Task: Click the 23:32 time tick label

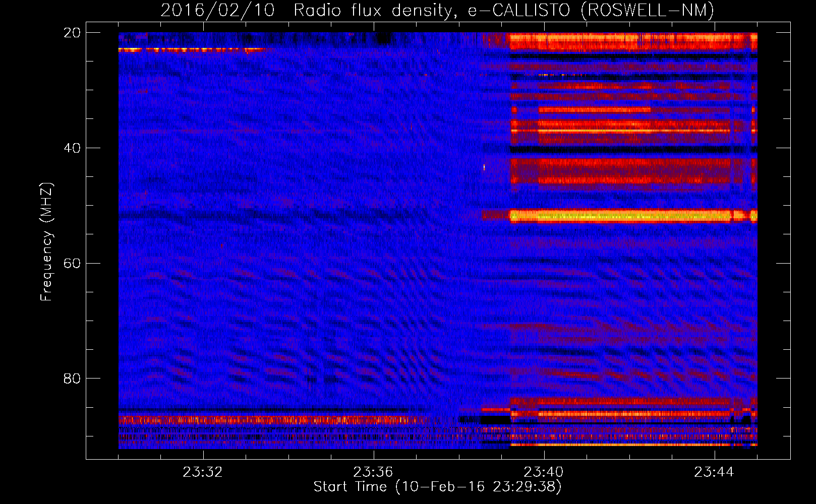Action: click(x=203, y=472)
